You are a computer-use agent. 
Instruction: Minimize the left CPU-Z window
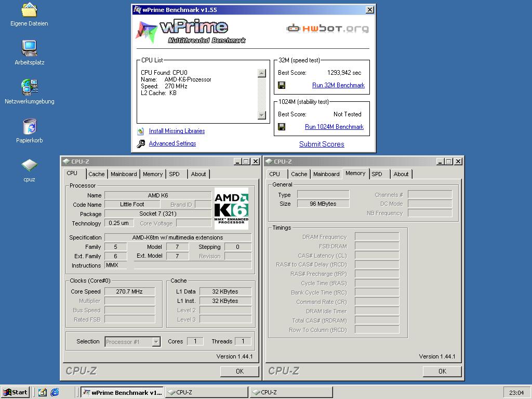click(x=238, y=162)
